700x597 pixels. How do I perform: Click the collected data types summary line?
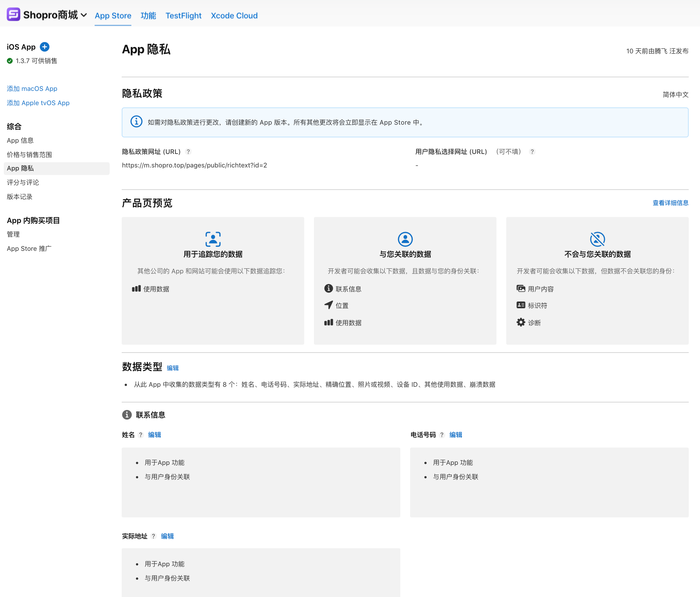315,384
